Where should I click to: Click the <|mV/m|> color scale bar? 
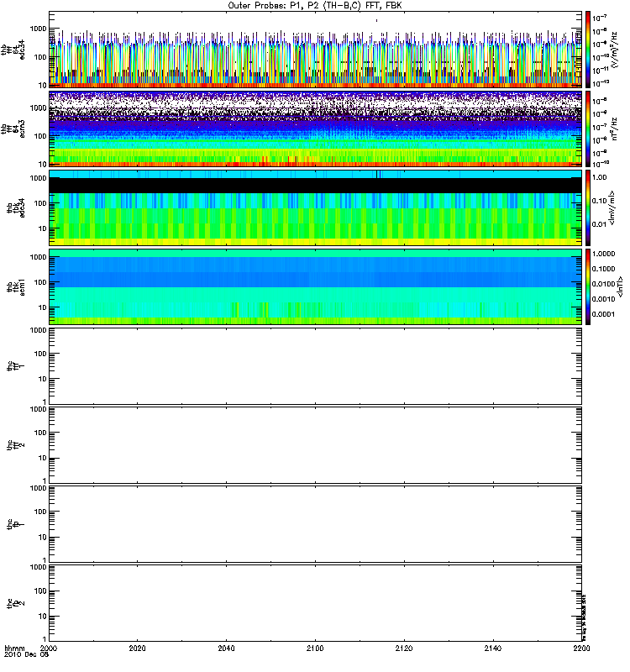click(x=588, y=207)
